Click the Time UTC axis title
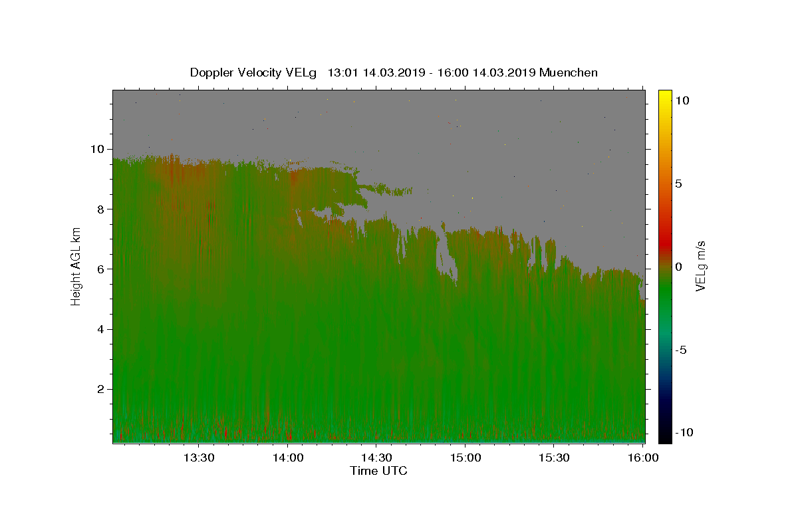 pyautogui.click(x=378, y=471)
